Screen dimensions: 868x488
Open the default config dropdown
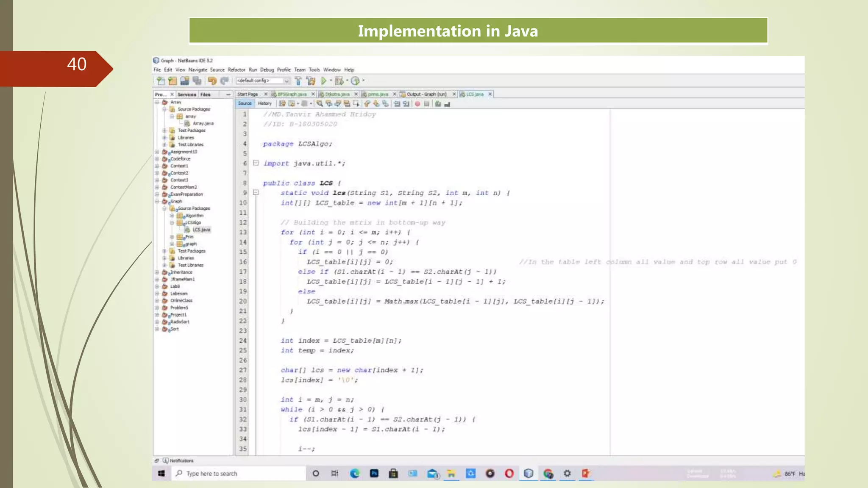pyautogui.click(x=287, y=80)
